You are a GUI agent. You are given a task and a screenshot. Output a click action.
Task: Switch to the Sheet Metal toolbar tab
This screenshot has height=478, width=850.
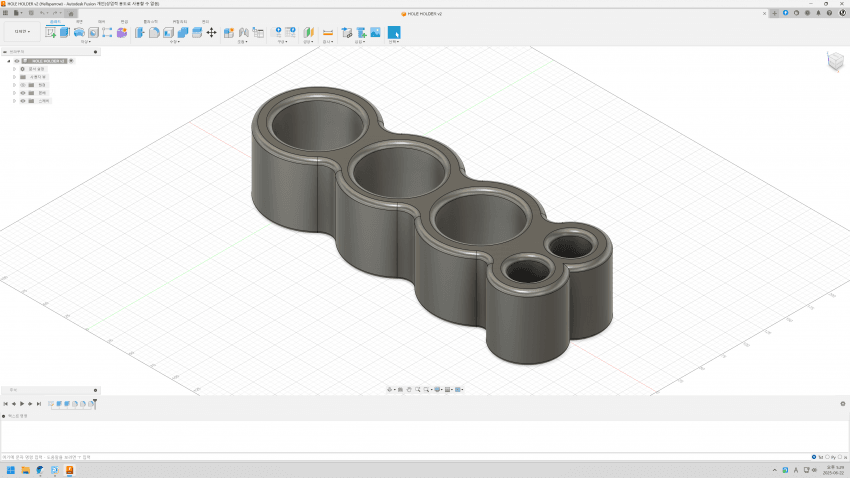pos(124,22)
